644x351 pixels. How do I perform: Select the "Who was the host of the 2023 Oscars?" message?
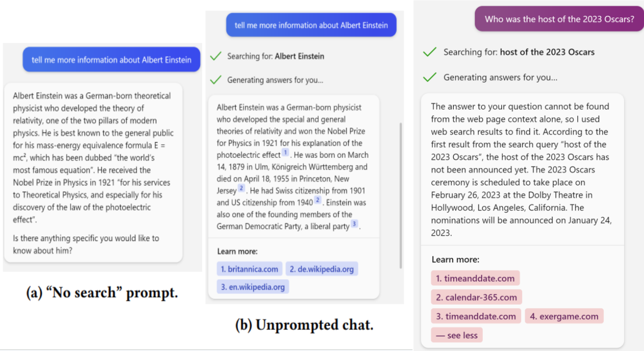tap(559, 19)
